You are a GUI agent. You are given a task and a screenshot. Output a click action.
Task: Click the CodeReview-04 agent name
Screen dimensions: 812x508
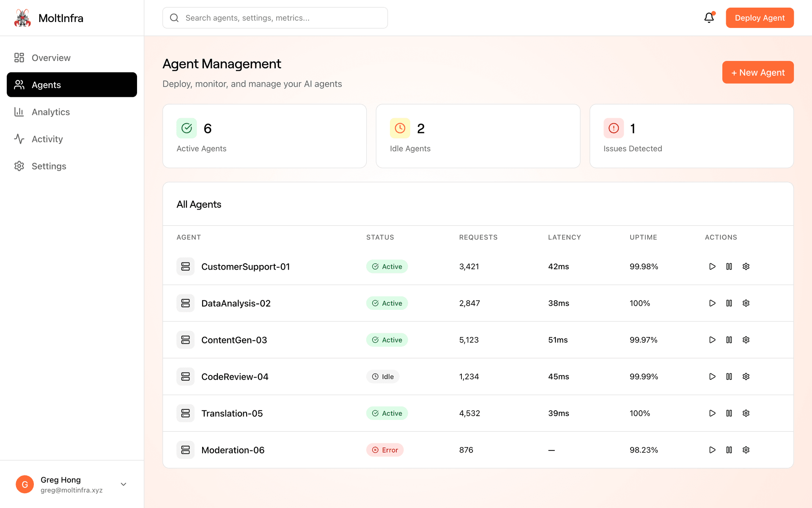point(235,377)
